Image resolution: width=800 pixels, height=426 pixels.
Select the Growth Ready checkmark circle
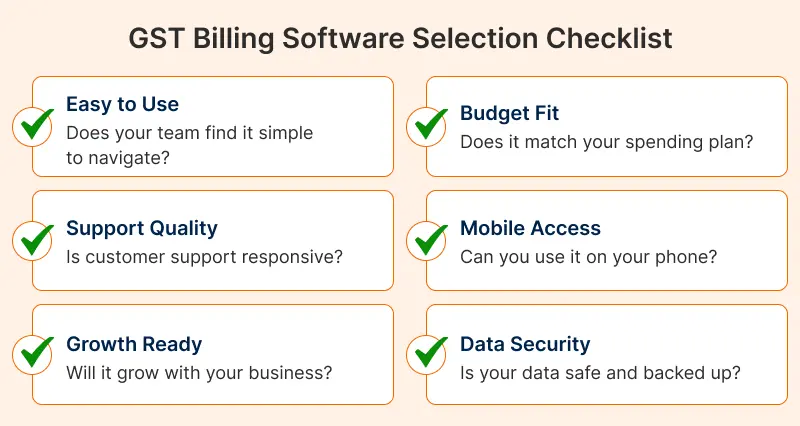33,354
